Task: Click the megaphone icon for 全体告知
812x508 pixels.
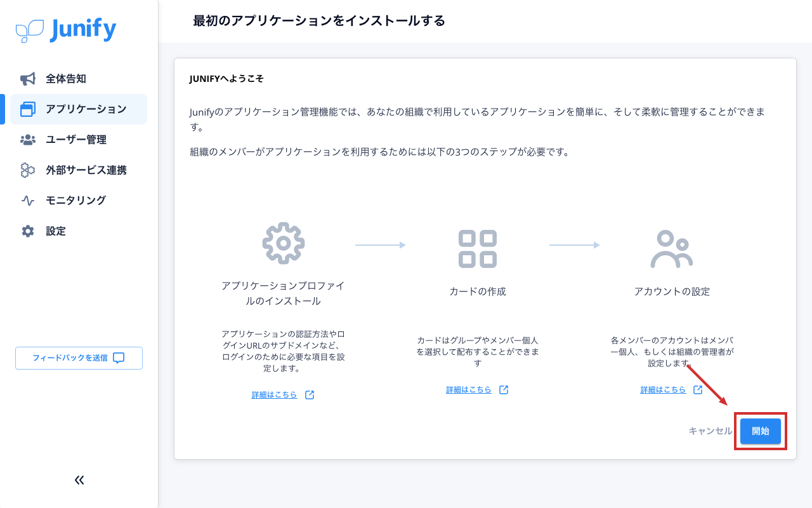Action: 28,79
